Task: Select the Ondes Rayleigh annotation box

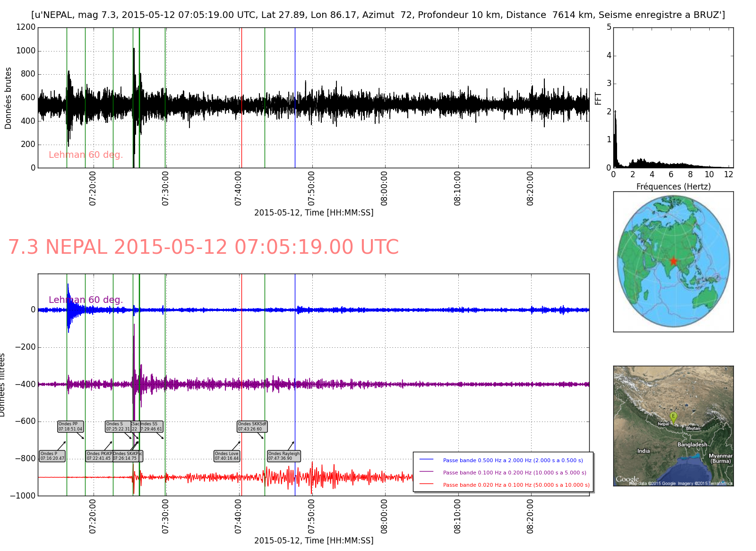Action: [284, 456]
